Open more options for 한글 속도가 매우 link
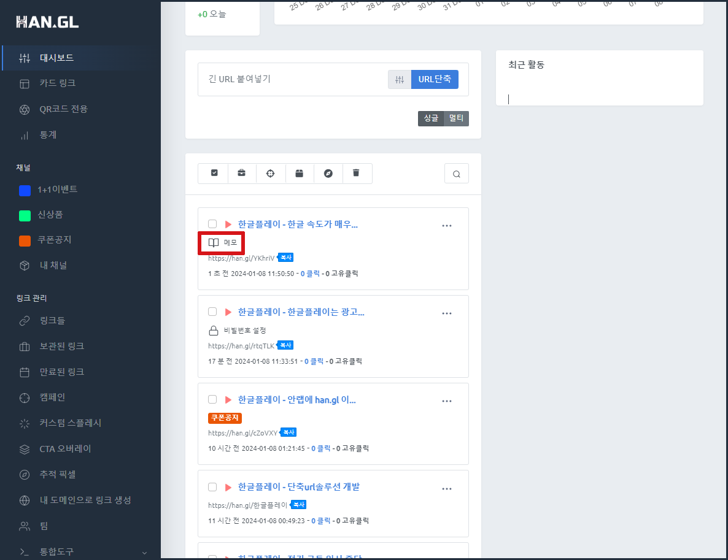 pyautogui.click(x=447, y=226)
